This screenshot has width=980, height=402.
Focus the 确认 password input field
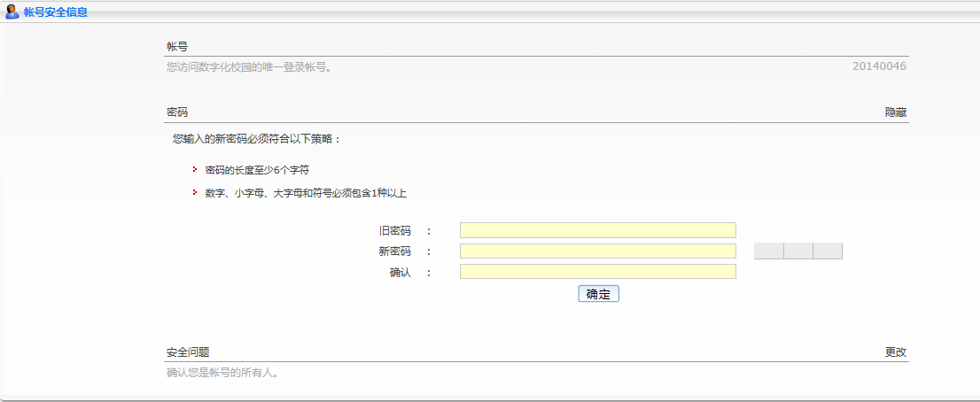tap(597, 271)
